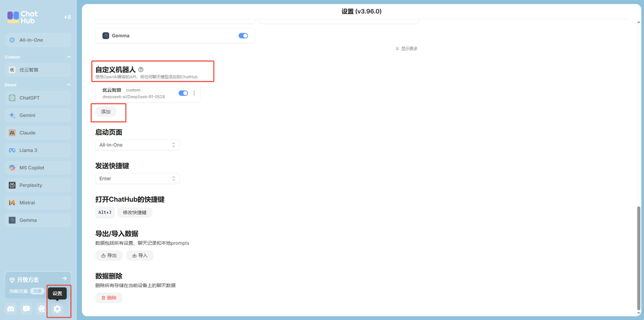644x320 pixels.
Task: Open settings via the gear icon
Action: [57, 309]
